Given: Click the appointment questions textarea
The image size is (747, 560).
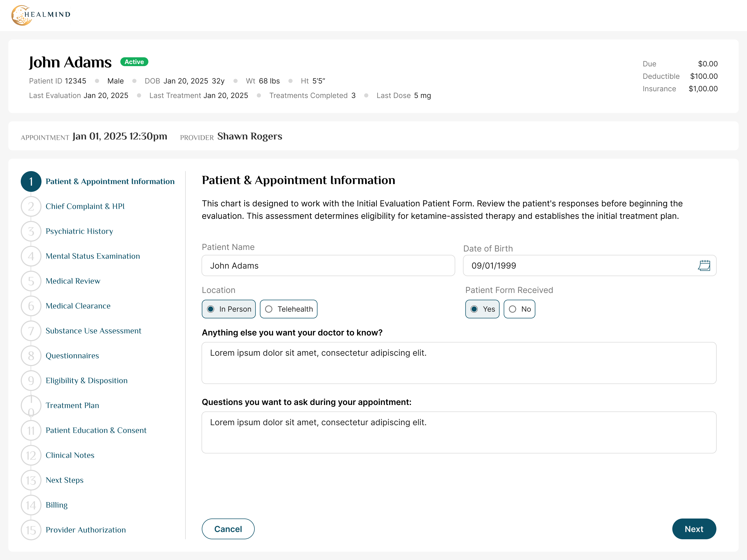Looking at the screenshot, I should [x=459, y=432].
